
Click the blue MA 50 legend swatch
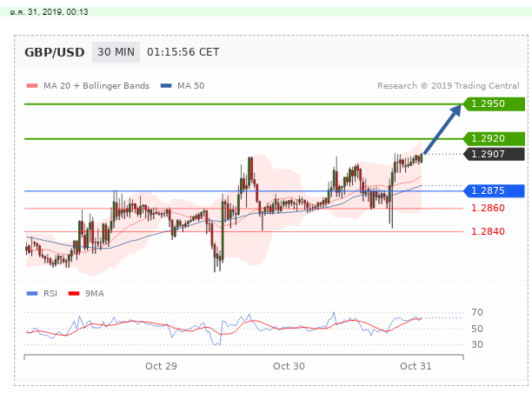click(166, 86)
